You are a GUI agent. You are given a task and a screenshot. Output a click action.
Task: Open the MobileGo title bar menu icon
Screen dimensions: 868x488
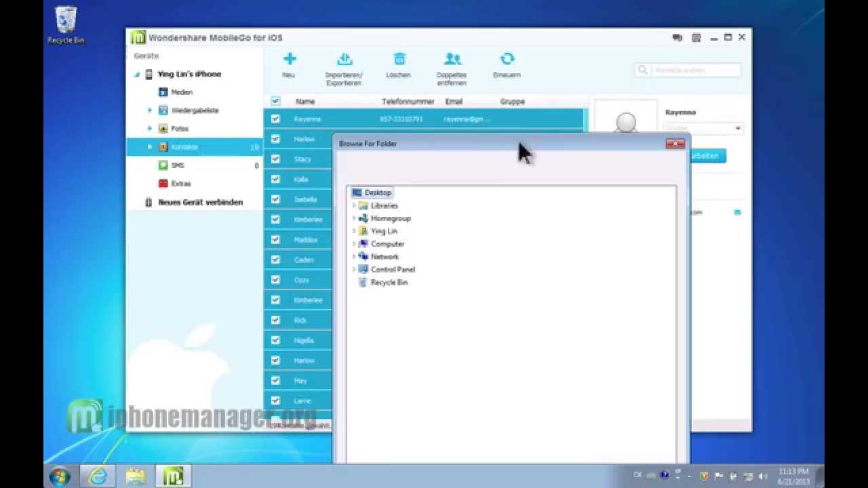(696, 38)
